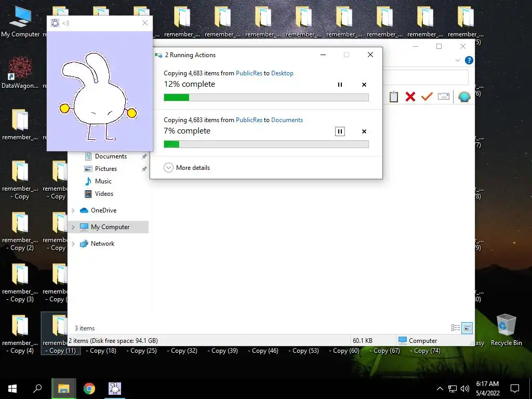Select Documents in Explorer sidebar

click(x=111, y=156)
